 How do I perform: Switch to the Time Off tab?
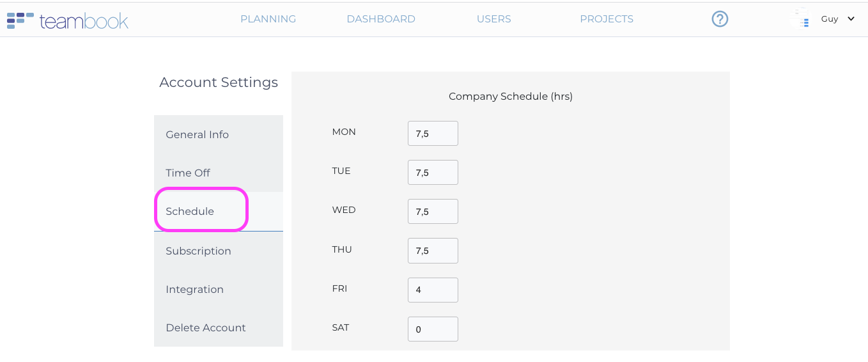pyautogui.click(x=188, y=173)
